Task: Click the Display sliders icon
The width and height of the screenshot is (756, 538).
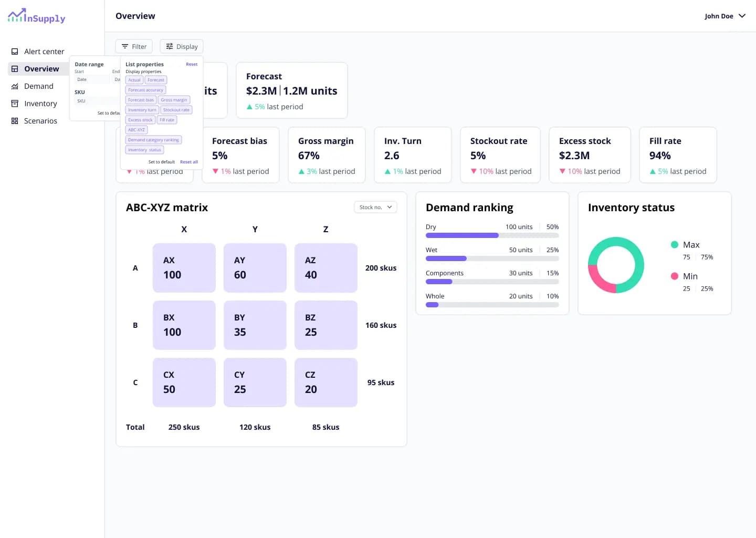Action: [170, 46]
